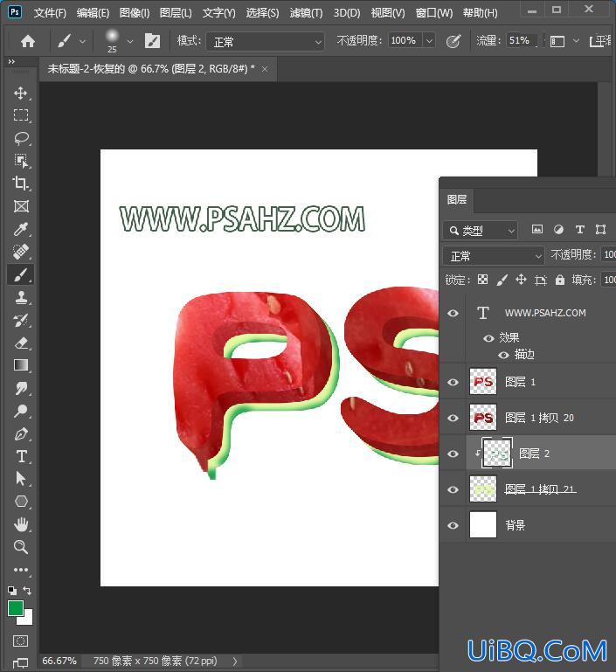
Task: Select the Eraser tool
Action: click(21, 343)
